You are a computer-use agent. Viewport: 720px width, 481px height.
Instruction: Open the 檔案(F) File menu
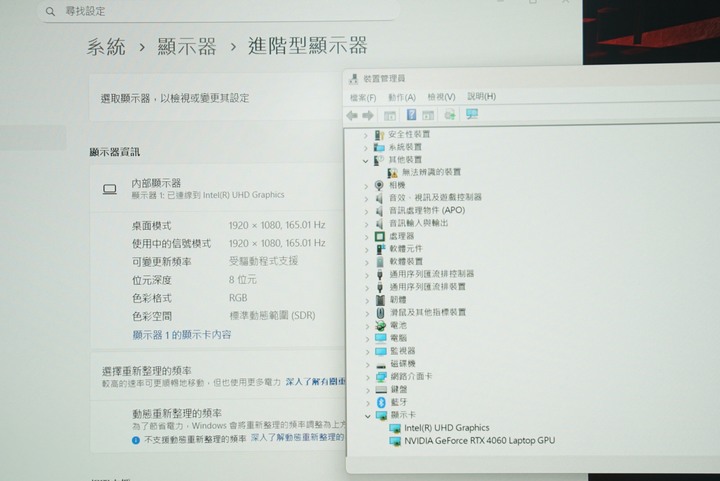click(363, 97)
